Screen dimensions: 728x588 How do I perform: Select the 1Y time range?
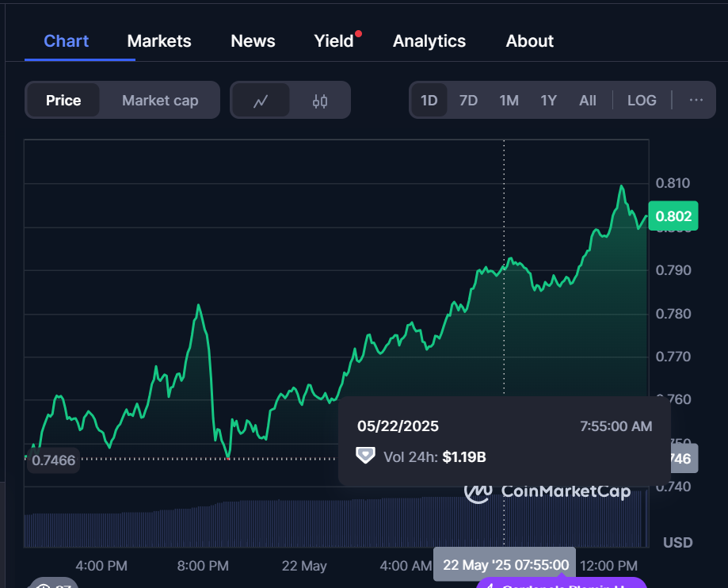point(548,101)
